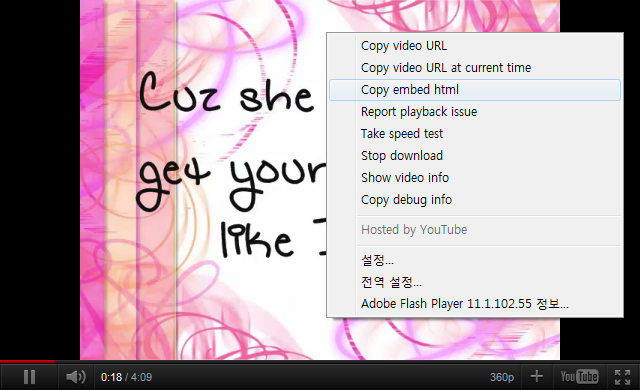Screen dimensions: 640x391
Task: Mute audio with the speaker icon
Action: click(76, 377)
